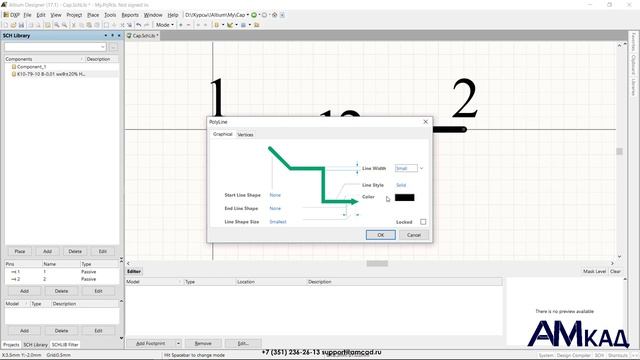This screenshot has height=360, width=640.
Task: Click the Line Shape Size Smallest value
Action: pos(278,222)
